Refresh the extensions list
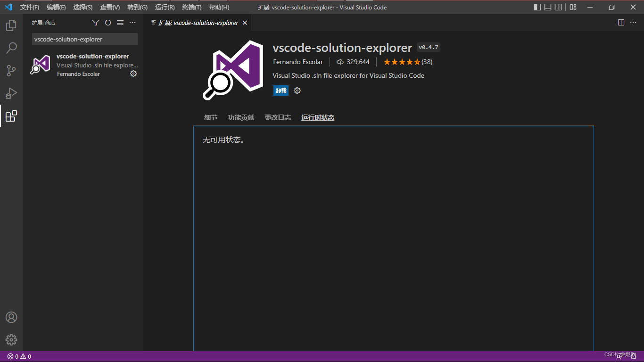Image resolution: width=644 pixels, height=362 pixels. (x=108, y=23)
